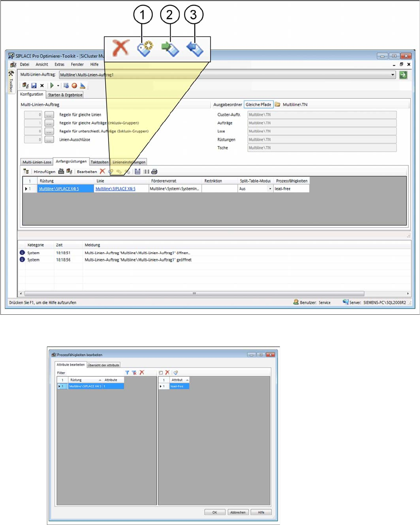Click the Server icon in the status bar
The image size is (420, 525).
coord(346,302)
